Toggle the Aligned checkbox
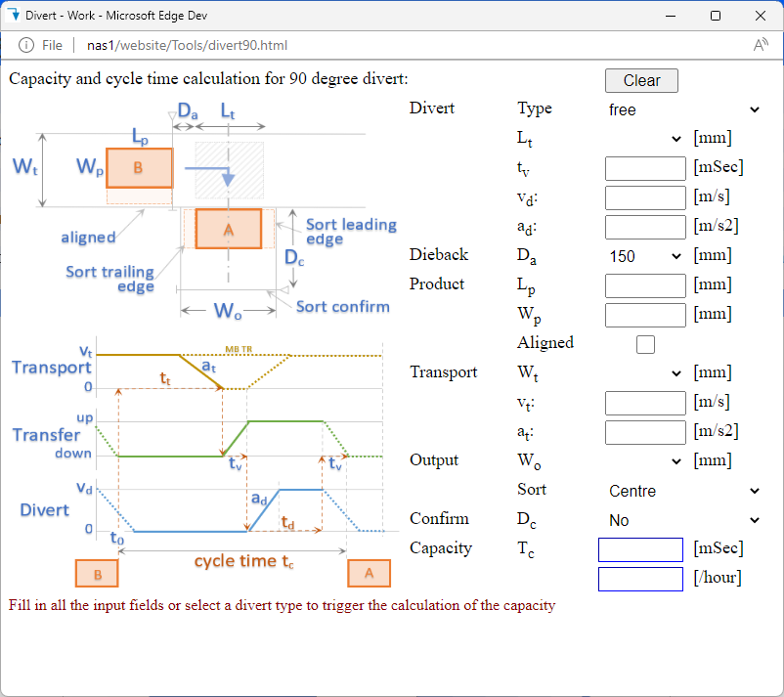784x697 pixels. point(645,344)
